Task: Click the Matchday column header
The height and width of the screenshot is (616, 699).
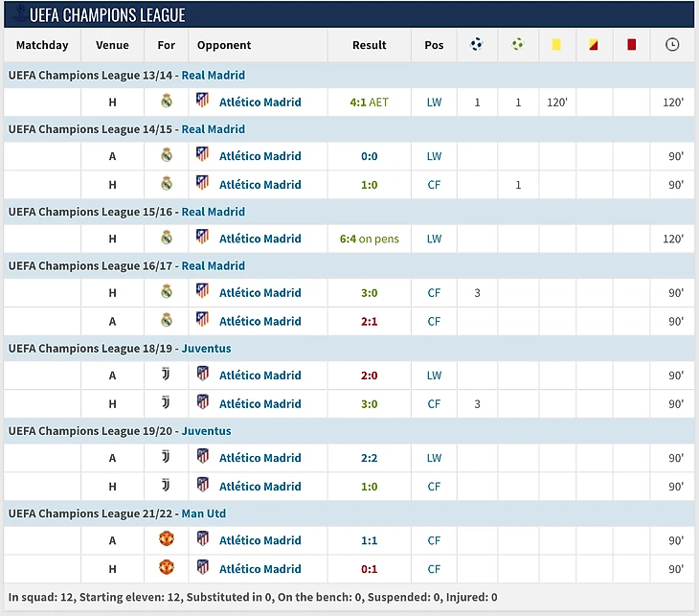Action: 42,45
